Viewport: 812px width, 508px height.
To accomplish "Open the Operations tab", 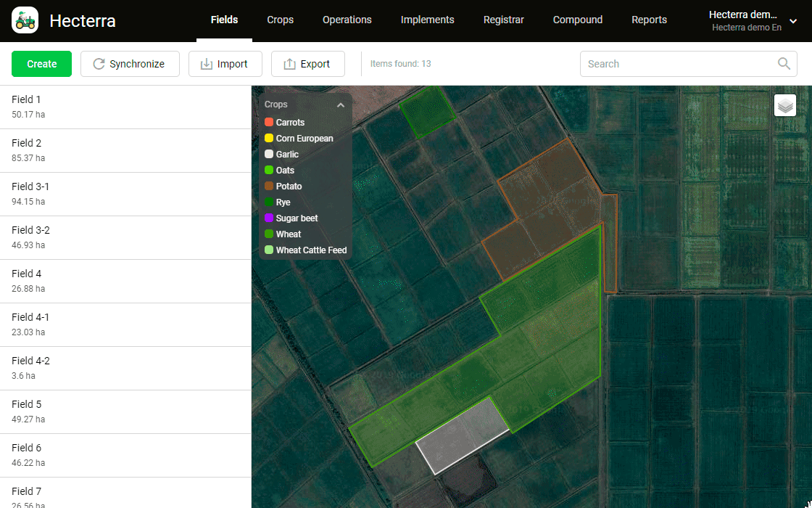I will tap(347, 20).
